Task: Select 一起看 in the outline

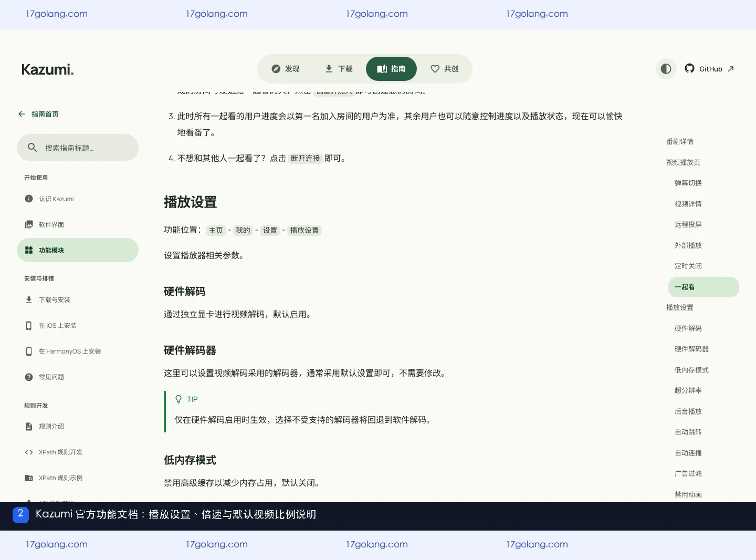Action: (703, 287)
